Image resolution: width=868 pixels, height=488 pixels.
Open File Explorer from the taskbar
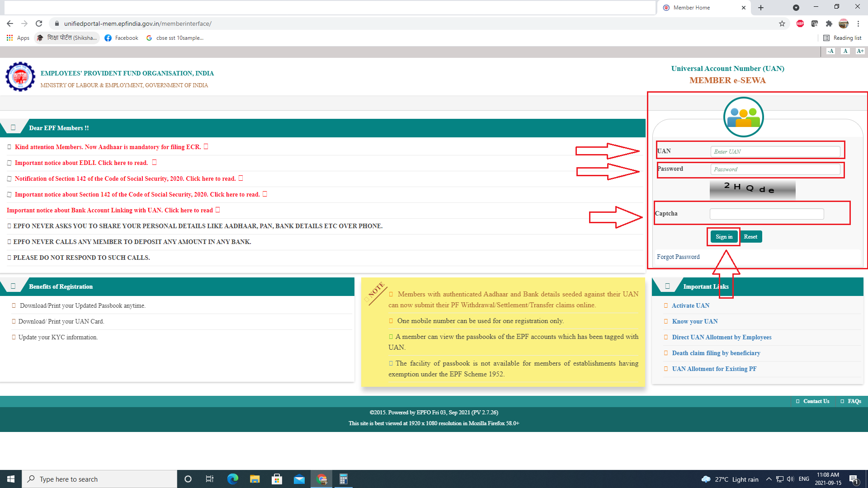click(x=255, y=479)
